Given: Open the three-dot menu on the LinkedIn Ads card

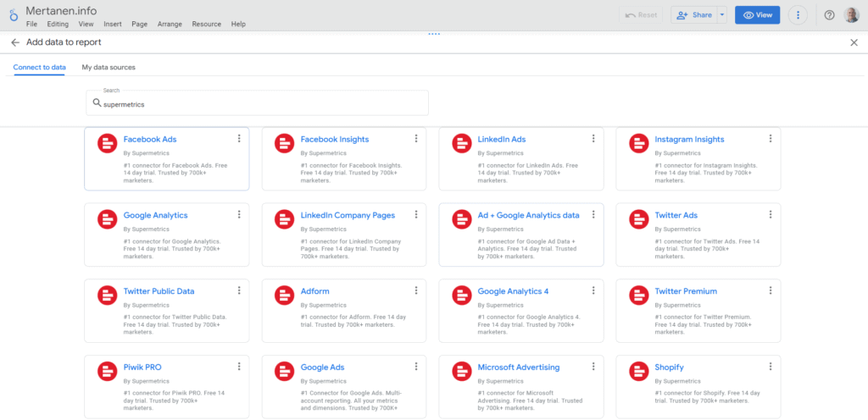Looking at the screenshot, I should [593, 138].
